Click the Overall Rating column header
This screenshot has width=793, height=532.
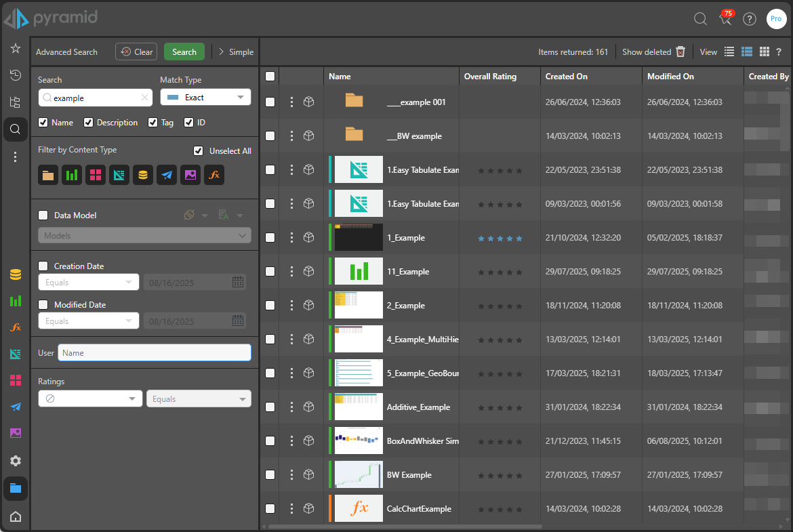[490, 77]
